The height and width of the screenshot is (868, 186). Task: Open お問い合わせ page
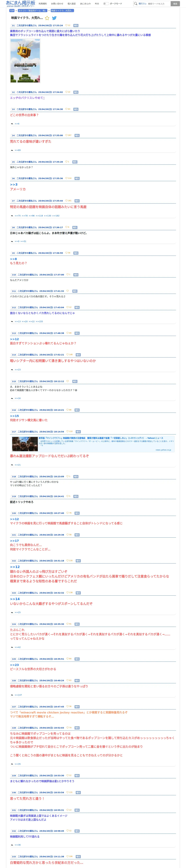pos(57,4)
